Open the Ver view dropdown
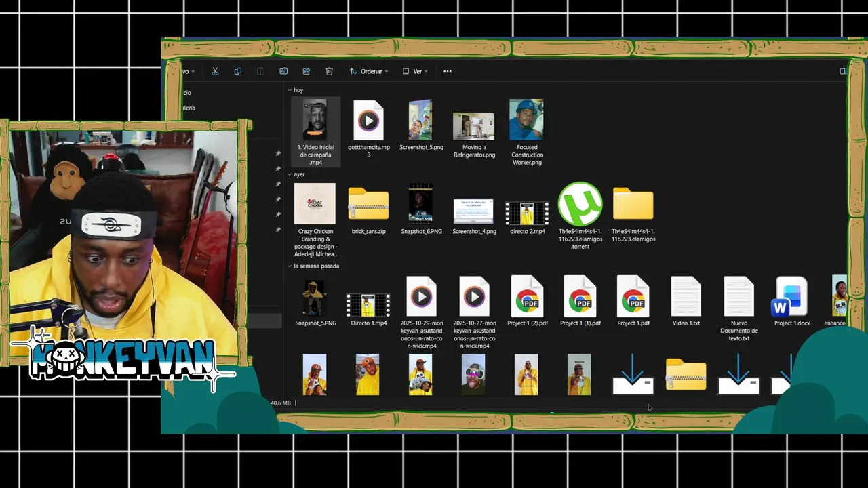The height and width of the screenshot is (488, 868). click(x=415, y=71)
